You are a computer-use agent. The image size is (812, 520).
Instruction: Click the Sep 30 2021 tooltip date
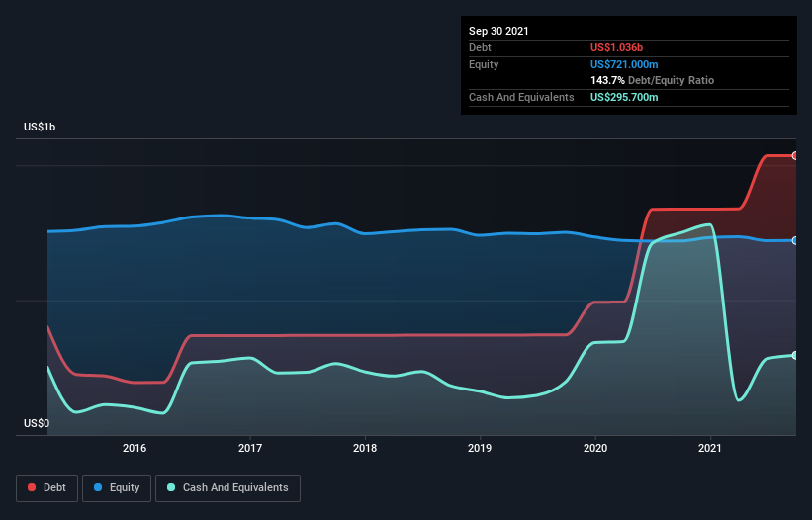click(498, 31)
